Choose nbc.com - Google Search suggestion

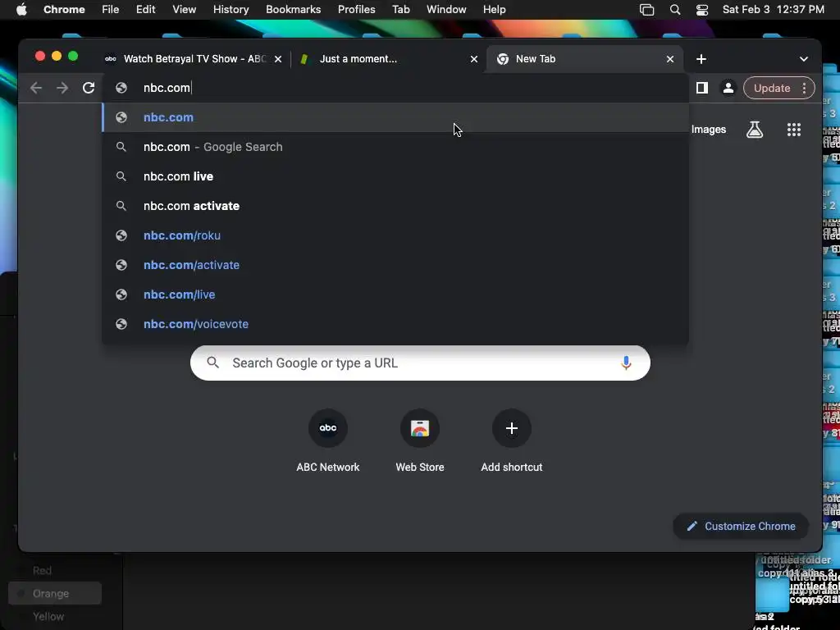[395, 147]
